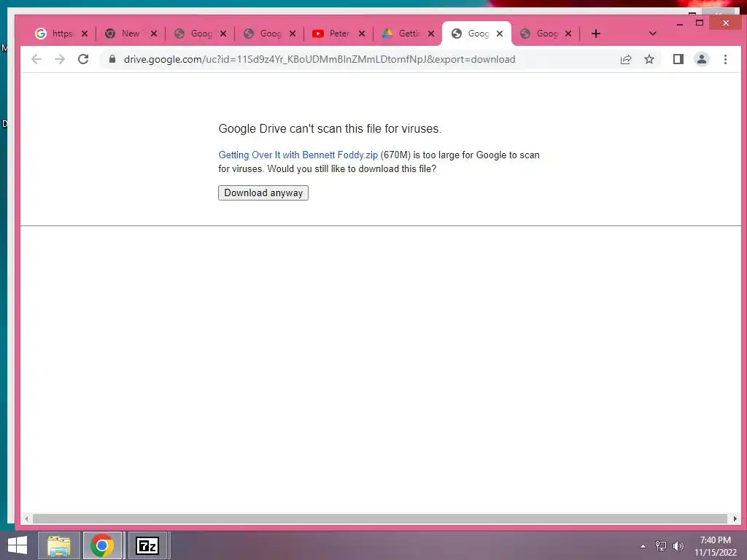Click the Chrome icon in the taskbar
Image resolution: width=747 pixels, height=560 pixels.
(x=102, y=545)
